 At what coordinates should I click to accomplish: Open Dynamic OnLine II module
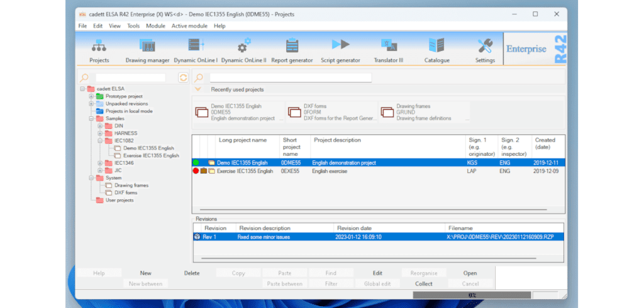[x=243, y=50]
